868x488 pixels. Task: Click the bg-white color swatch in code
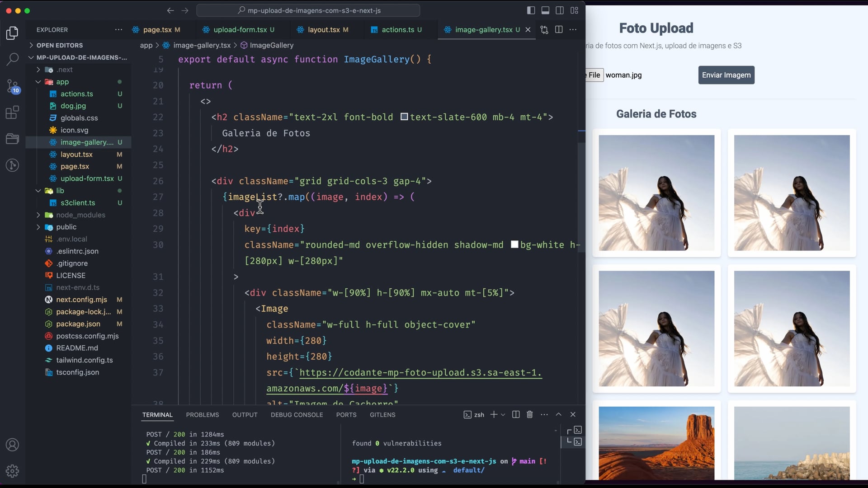pyautogui.click(x=514, y=244)
